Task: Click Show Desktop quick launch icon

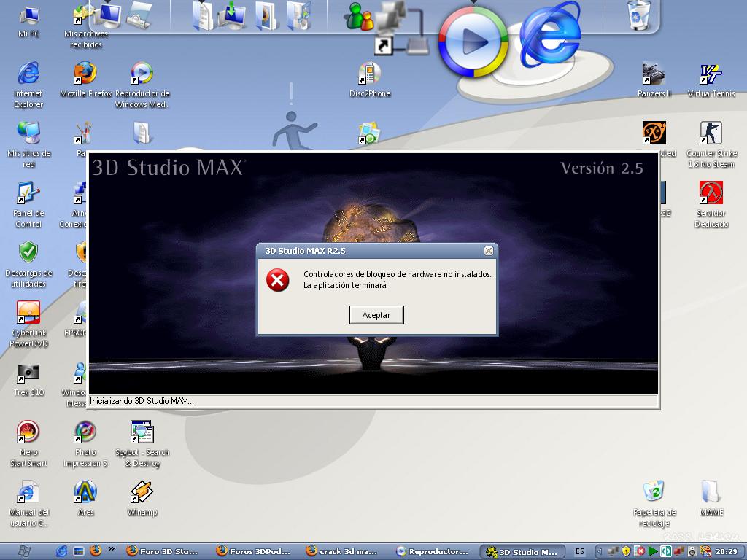Action: click(79, 551)
